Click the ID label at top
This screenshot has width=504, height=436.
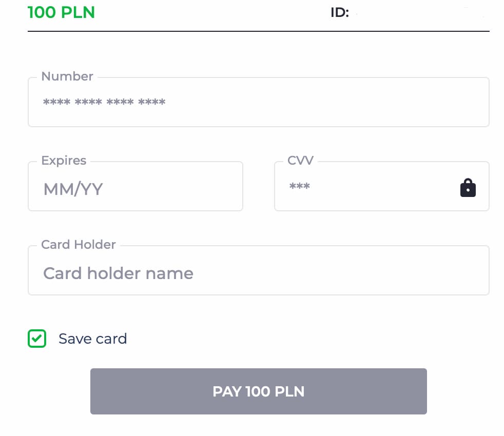coord(339,13)
